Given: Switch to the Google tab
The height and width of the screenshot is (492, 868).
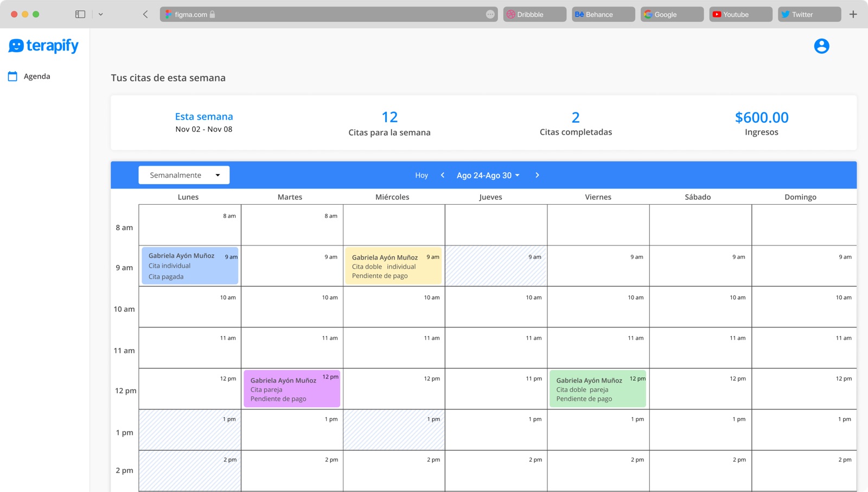Looking at the screenshot, I should pos(672,14).
